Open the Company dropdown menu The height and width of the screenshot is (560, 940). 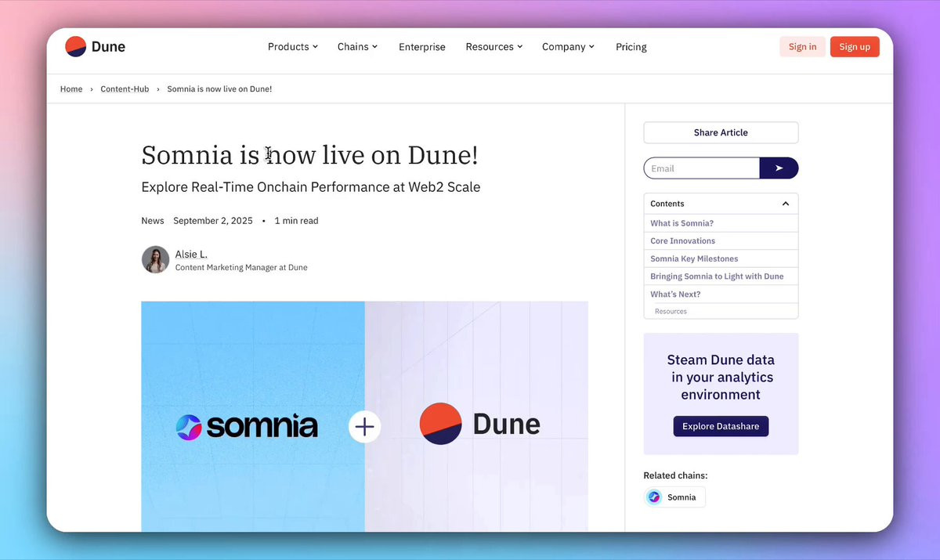pos(569,47)
